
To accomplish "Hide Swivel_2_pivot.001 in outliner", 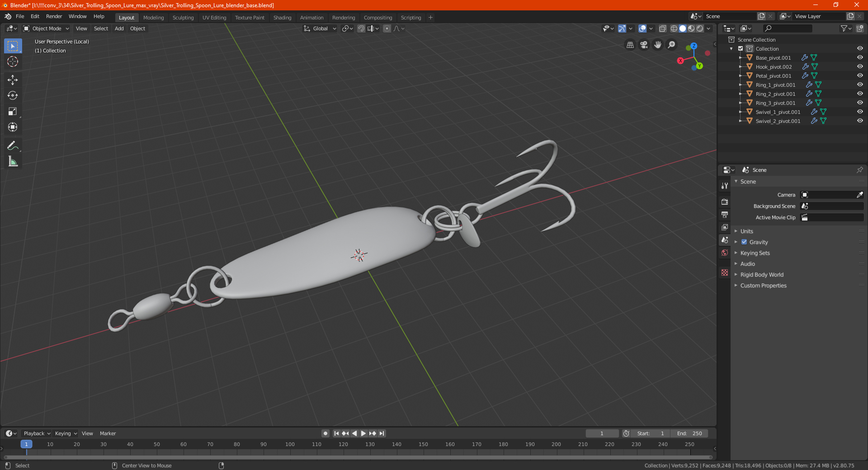I will click(x=860, y=121).
